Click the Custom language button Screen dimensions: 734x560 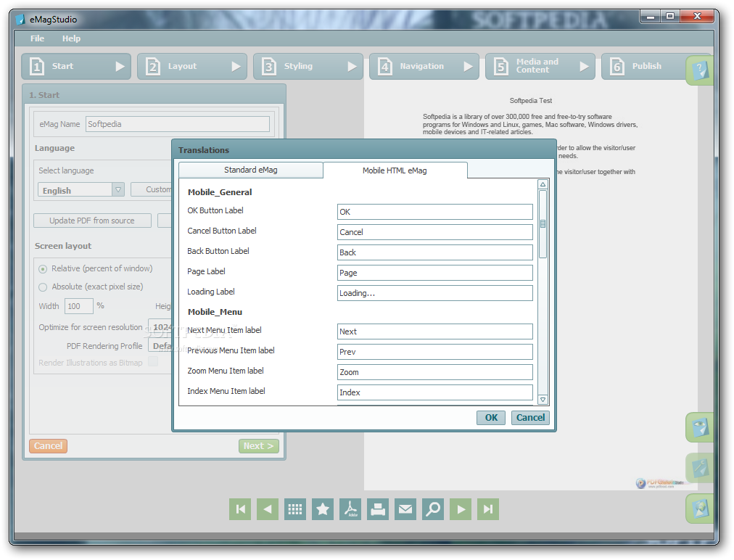pyautogui.click(x=152, y=189)
